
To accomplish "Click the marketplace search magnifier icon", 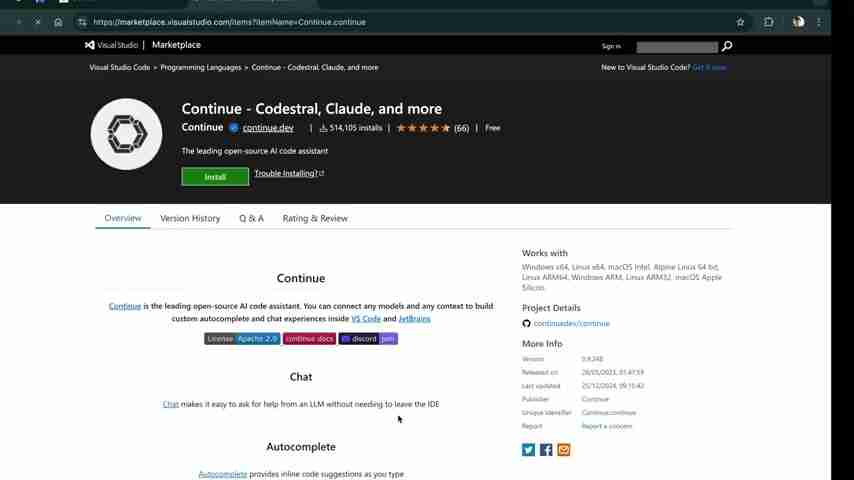I will click(727, 47).
